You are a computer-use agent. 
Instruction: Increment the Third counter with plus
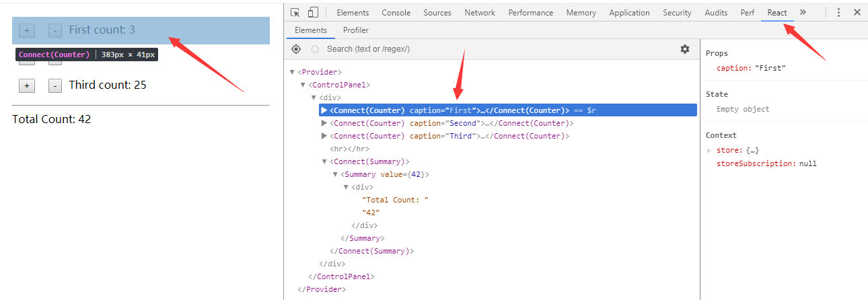point(27,85)
